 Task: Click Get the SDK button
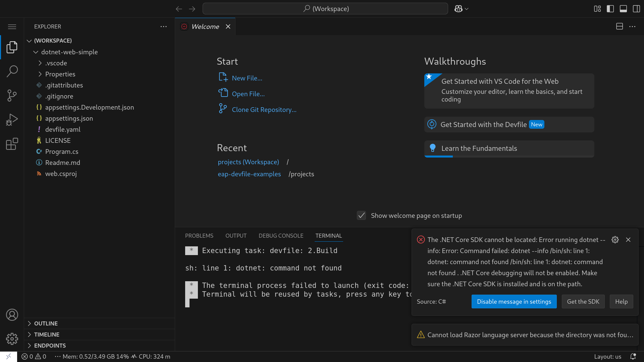click(x=583, y=301)
